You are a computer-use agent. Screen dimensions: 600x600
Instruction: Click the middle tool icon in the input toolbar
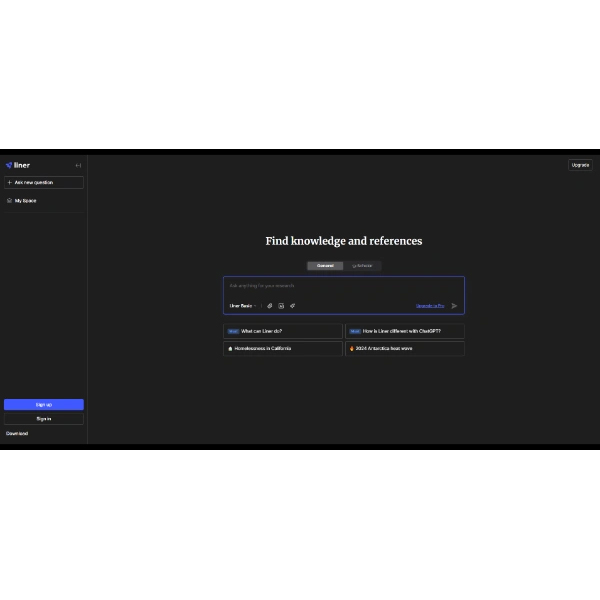coord(281,306)
